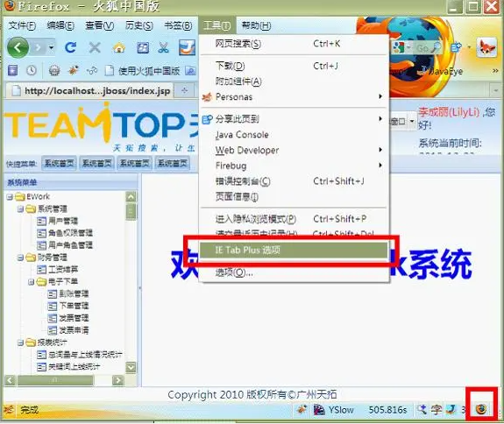Click the YSlow status bar item
The width and height of the screenshot is (504, 424).
coord(334,410)
